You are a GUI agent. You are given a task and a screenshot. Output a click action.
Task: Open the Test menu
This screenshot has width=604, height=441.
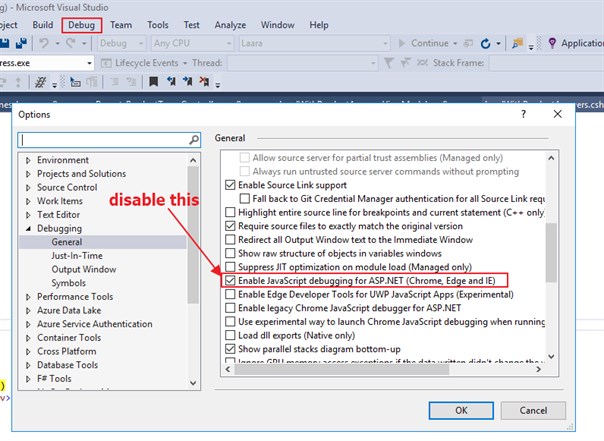pyautogui.click(x=191, y=25)
